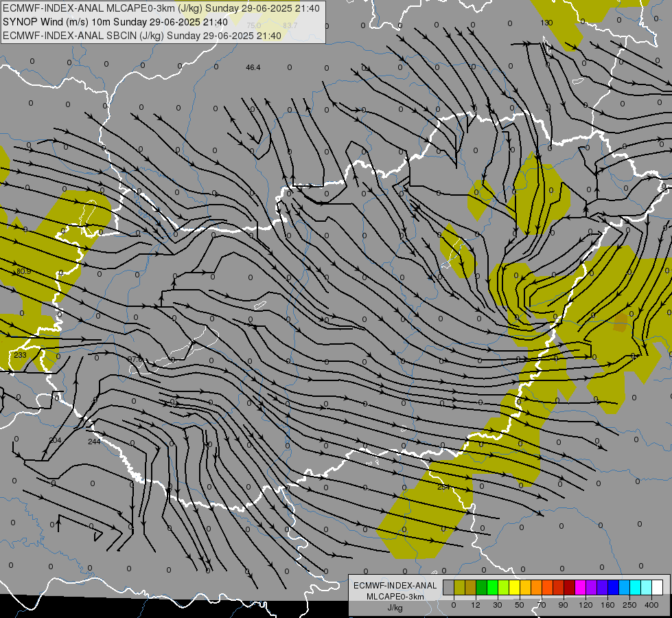This screenshot has height=618, width=672.
Task: Click the MLCAPE0-3km label in bottom legend
Action: coord(395,597)
